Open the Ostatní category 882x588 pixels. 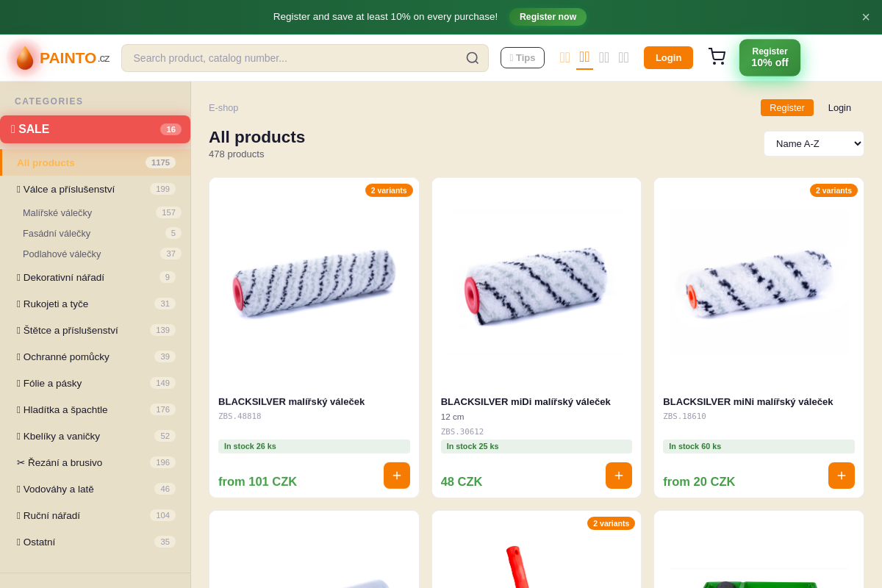coord(96,542)
